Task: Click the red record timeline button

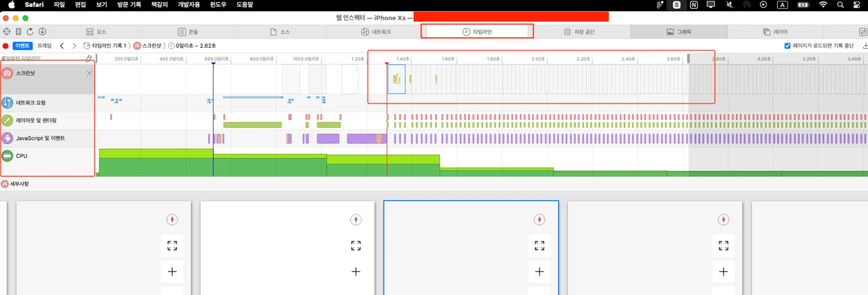Action: pyautogui.click(x=5, y=46)
